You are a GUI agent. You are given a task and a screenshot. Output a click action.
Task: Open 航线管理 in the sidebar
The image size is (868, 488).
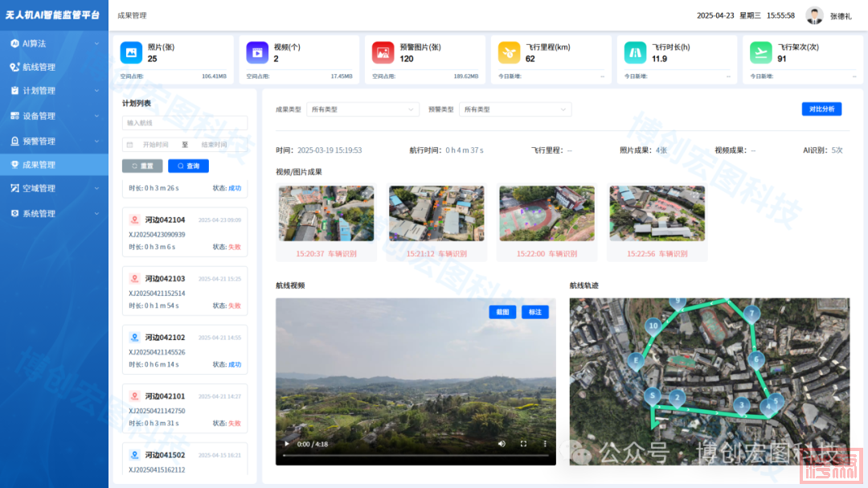54,68
